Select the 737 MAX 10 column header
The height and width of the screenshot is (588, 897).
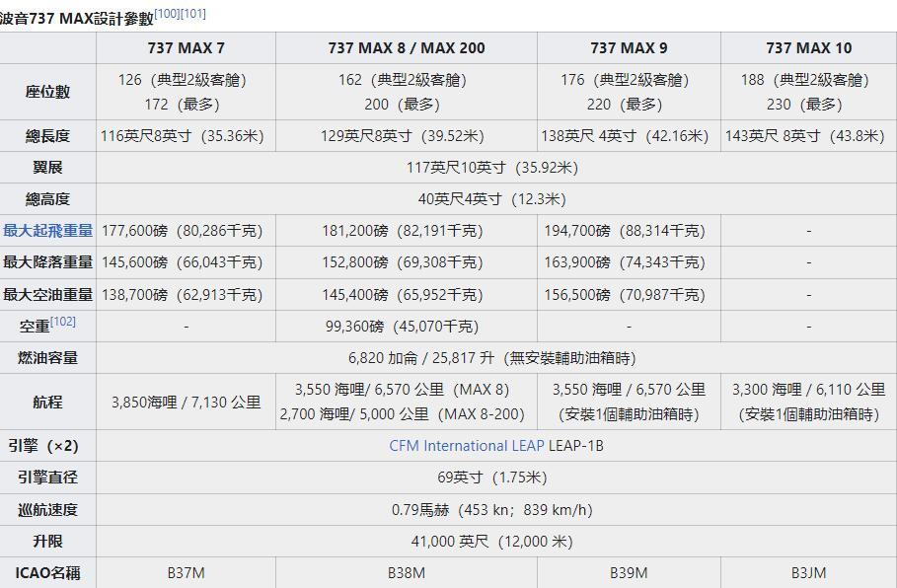809,48
